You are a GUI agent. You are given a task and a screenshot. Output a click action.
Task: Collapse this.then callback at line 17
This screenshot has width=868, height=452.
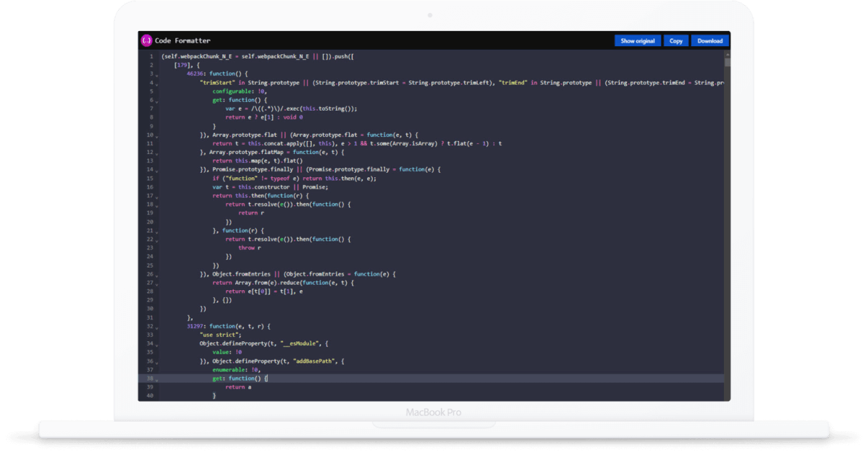tap(156, 197)
